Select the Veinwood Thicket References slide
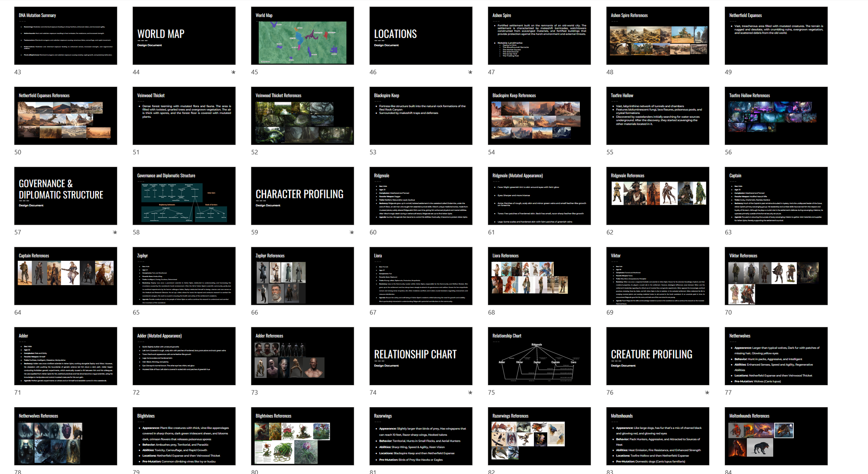Viewport: 868px width, 474px height. 302,116
